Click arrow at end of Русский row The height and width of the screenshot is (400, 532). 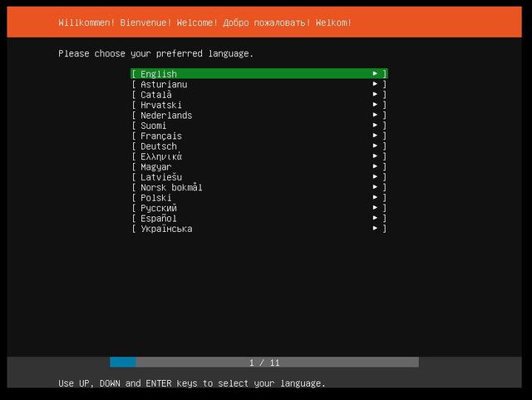tap(375, 207)
